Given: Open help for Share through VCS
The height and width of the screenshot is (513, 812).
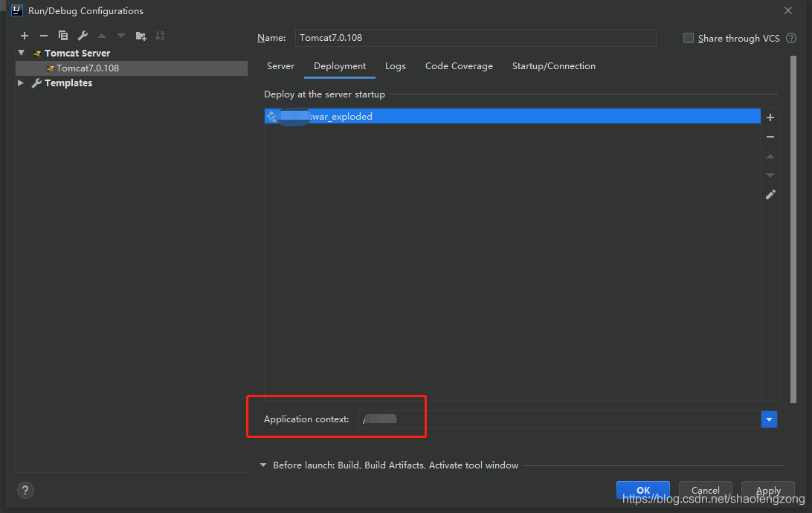Looking at the screenshot, I should click(x=790, y=38).
